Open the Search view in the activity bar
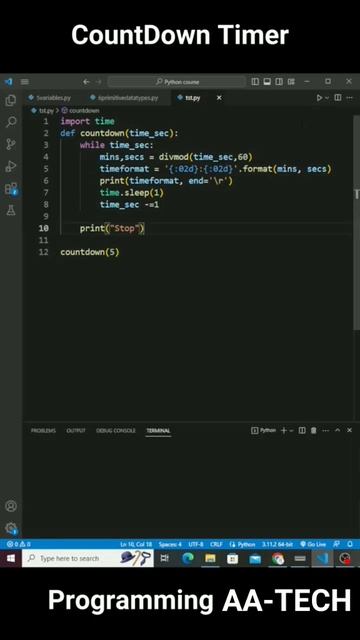Screen dimensions: 360x640 [x=11, y=122]
